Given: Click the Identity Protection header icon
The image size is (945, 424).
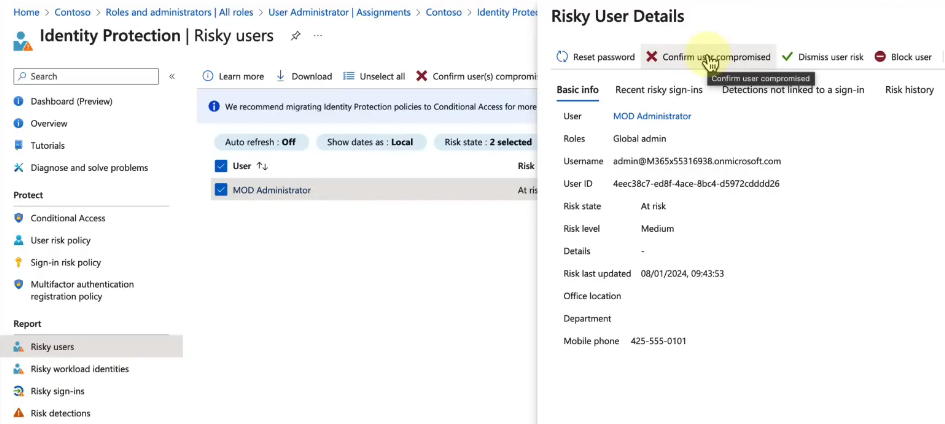Looking at the screenshot, I should [23, 40].
